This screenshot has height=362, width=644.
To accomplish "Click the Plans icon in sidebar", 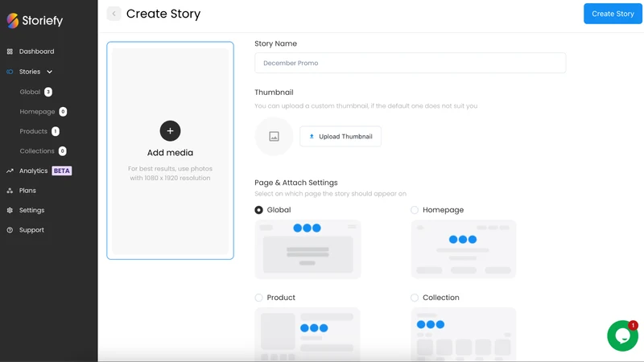I will (x=10, y=191).
